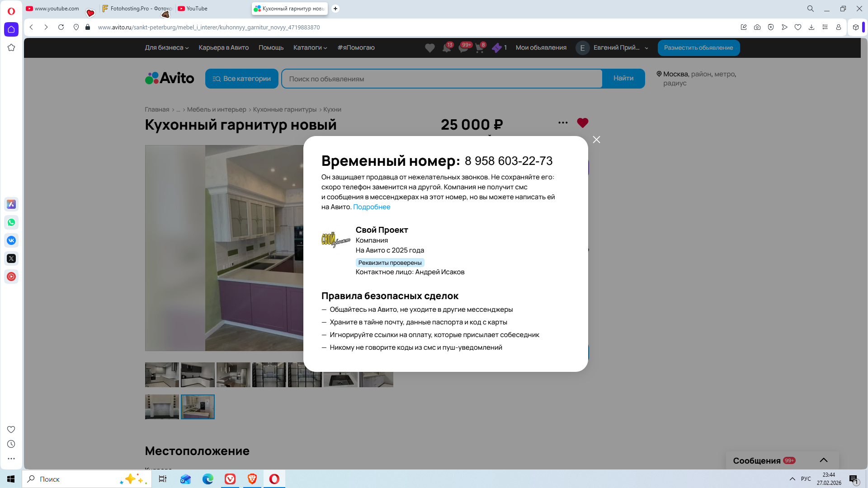Open the Мои объявления menu item

pyautogui.click(x=541, y=47)
